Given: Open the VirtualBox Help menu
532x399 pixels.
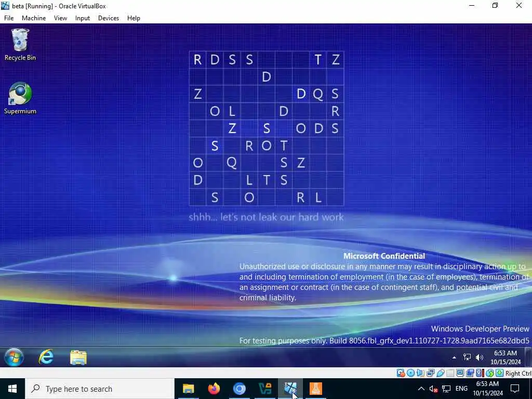Looking at the screenshot, I should pyautogui.click(x=134, y=18).
